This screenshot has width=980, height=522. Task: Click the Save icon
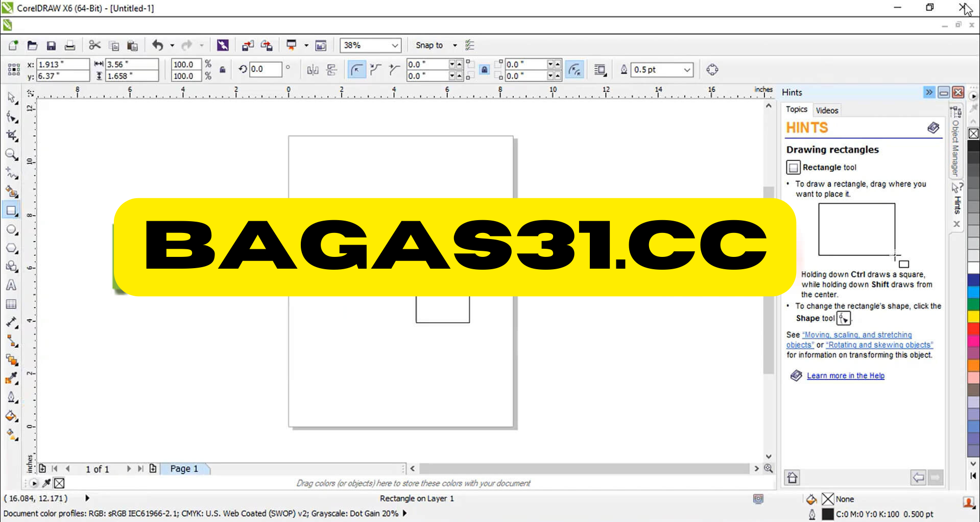51,45
